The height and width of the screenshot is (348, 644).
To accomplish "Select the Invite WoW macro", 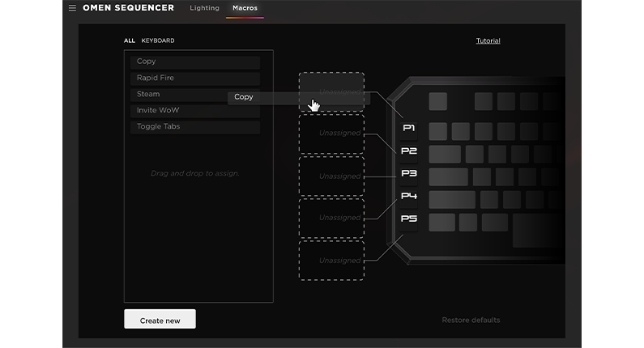I will coord(195,111).
